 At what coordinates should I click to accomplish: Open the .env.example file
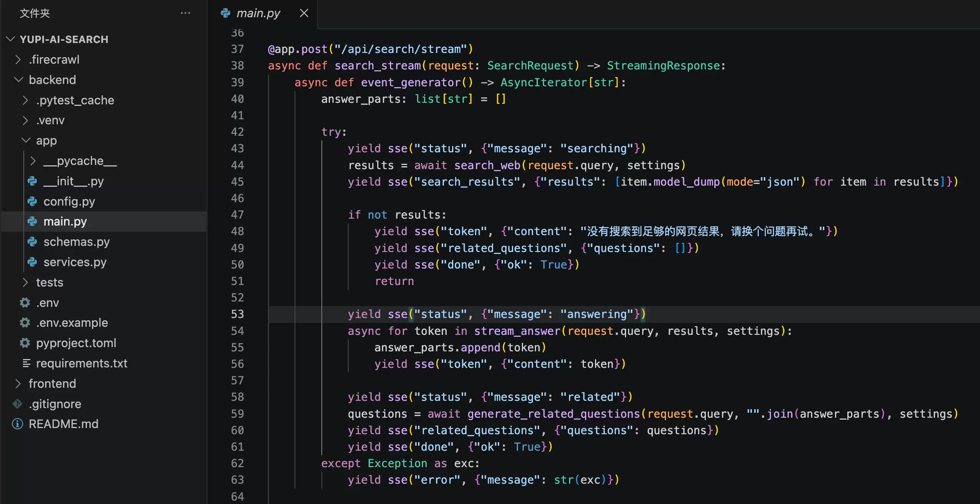click(x=72, y=323)
